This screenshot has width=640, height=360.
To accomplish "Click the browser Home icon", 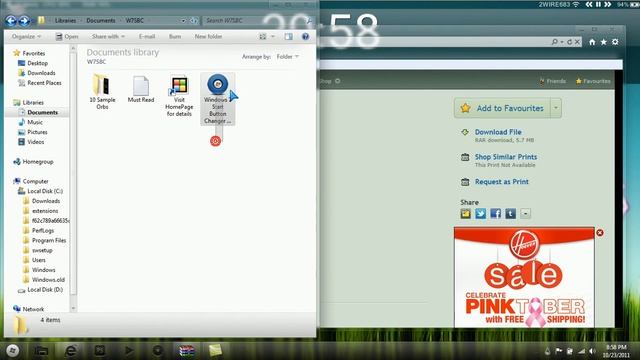I will pos(592,42).
